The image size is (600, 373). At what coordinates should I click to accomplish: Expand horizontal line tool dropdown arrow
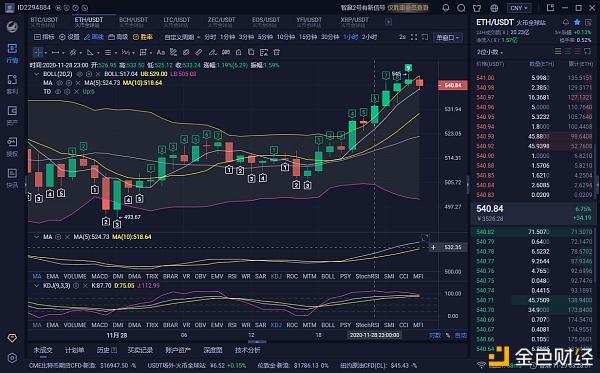click(x=63, y=52)
